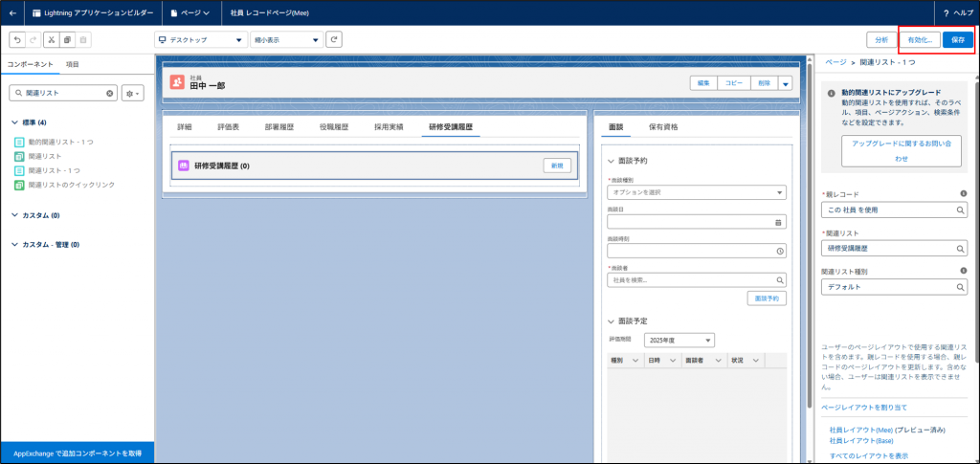Open the デスクトップ device dropdown
Viewport: 980px width, 464px height.
pos(200,39)
